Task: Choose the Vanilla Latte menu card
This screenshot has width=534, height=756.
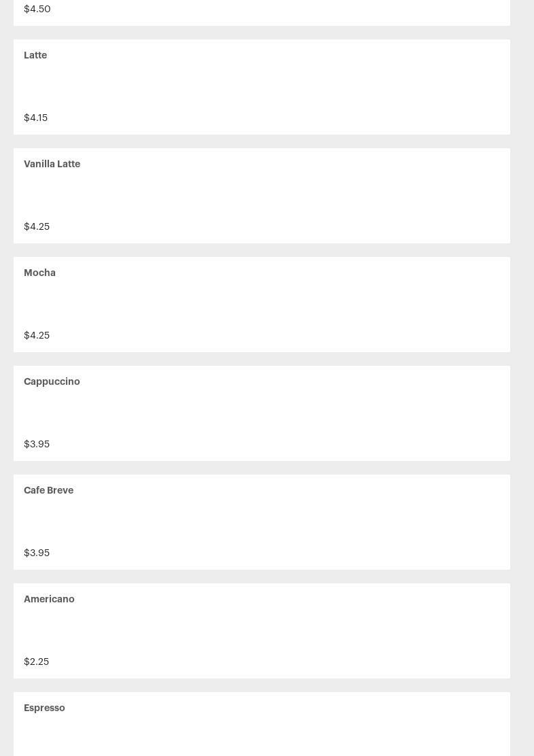Action: (x=262, y=195)
